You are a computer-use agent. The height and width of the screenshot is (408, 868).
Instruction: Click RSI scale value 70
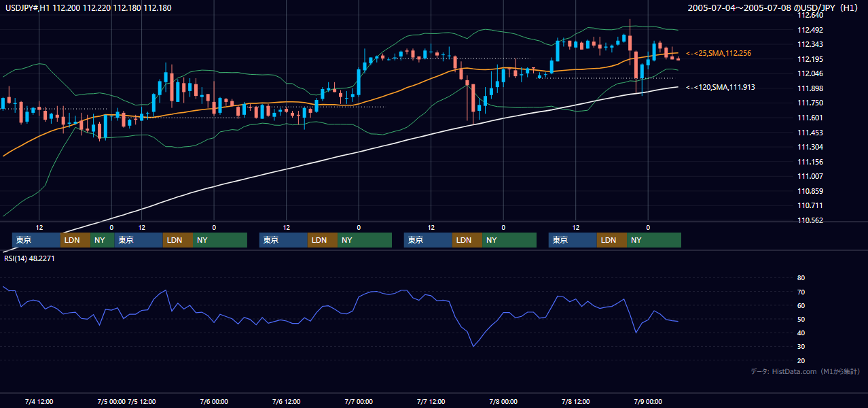point(801,292)
